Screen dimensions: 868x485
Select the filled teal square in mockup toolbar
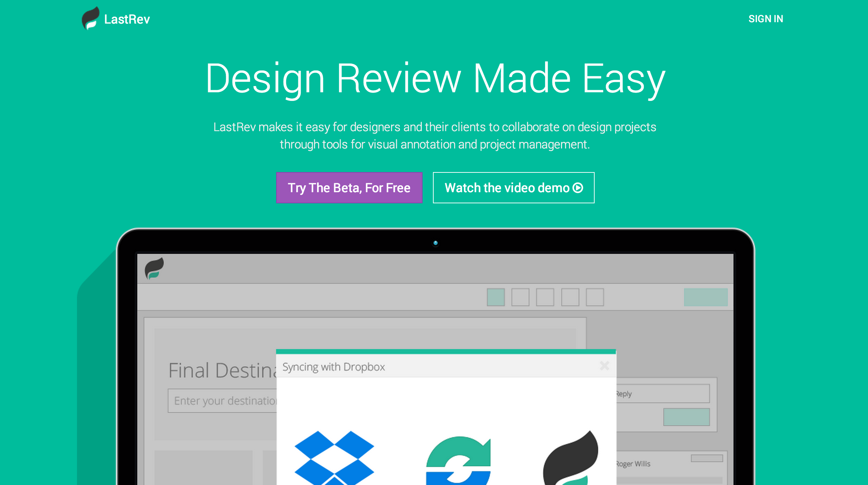tap(495, 297)
